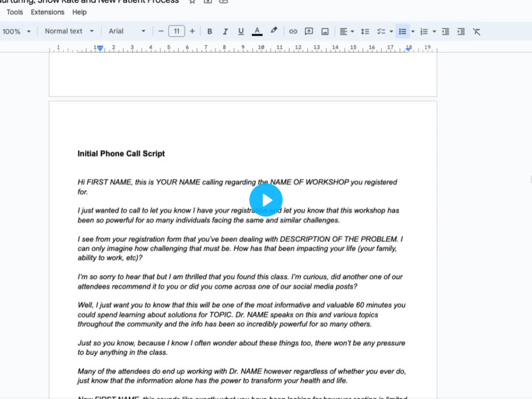Increase font size with plus button

[x=192, y=31]
